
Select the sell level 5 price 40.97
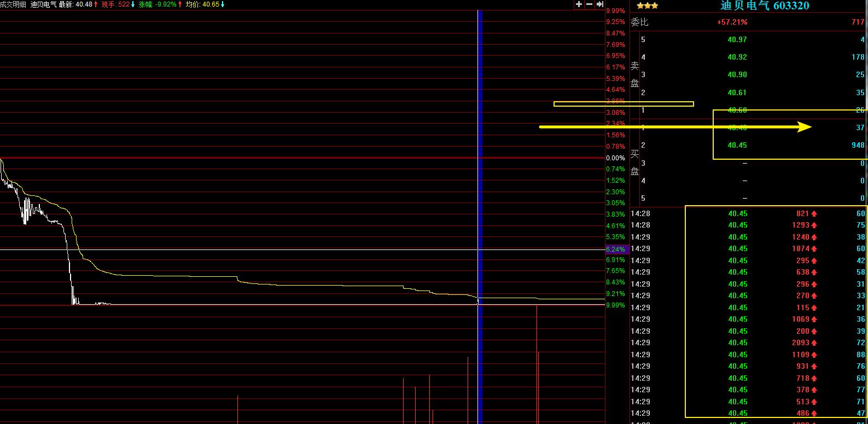pyautogui.click(x=737, y=39)
